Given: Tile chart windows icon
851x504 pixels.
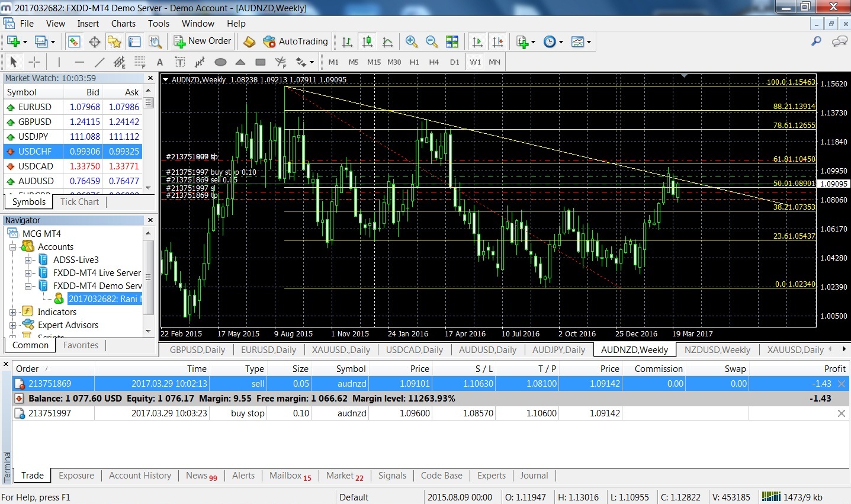Looking at the screenshot, I should coord(452,41).
